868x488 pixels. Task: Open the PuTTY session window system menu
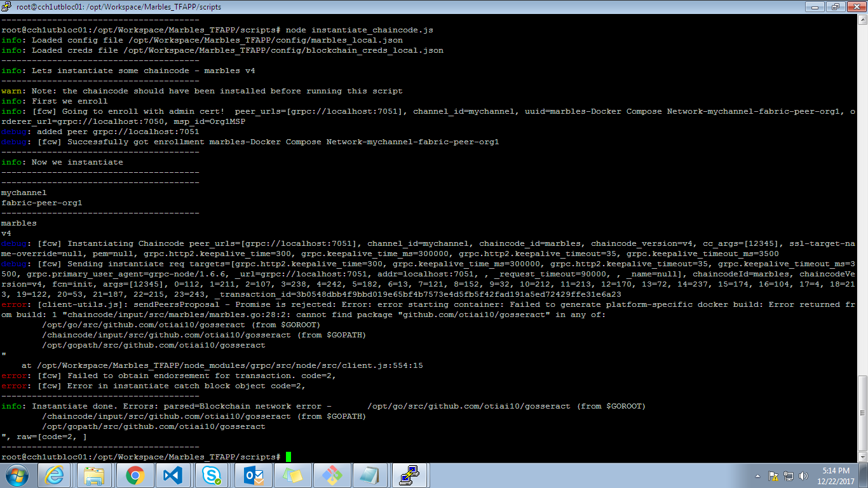[6, 7]
